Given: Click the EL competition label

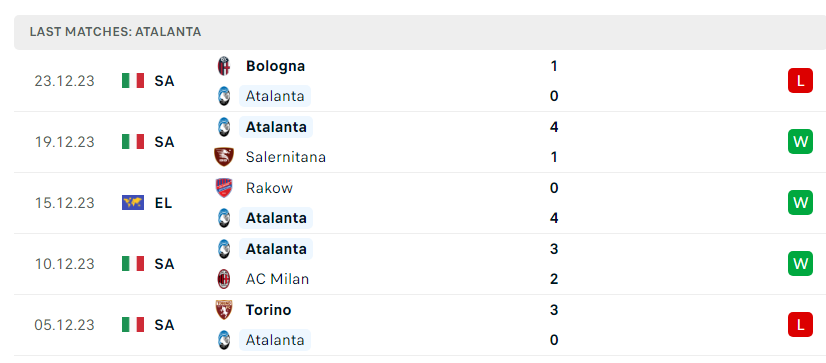Looking at the screenshot, I should tap(163, 203).
